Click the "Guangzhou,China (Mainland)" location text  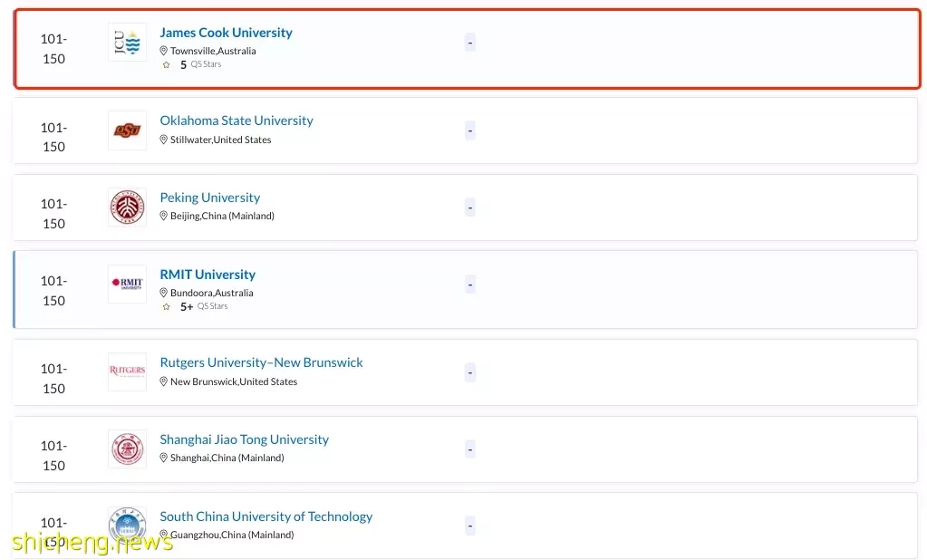click(x=232, y=535)
